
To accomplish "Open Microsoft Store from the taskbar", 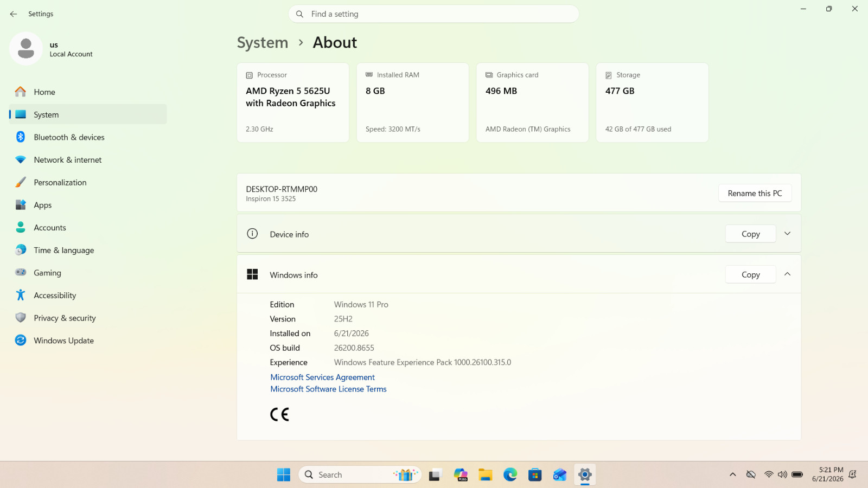I will (535, 475).
